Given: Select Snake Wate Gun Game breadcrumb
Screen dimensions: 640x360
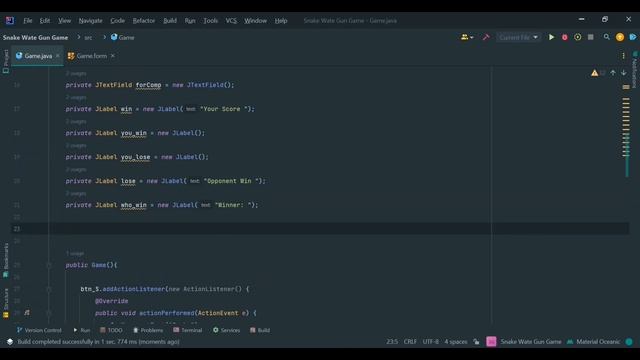Looking at the screenshot, I should click(36, 38).
